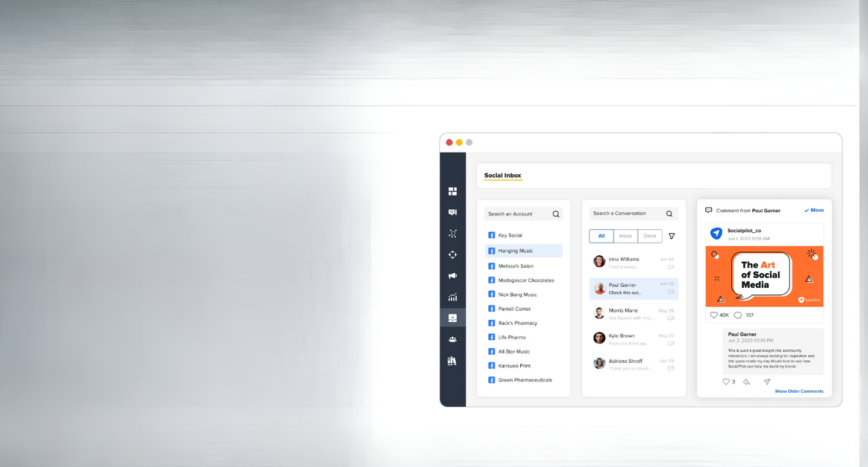The width and height of the screenshot is (868, 467).
Task: Click the Search a Conversation field
Action: pos(627,214)
